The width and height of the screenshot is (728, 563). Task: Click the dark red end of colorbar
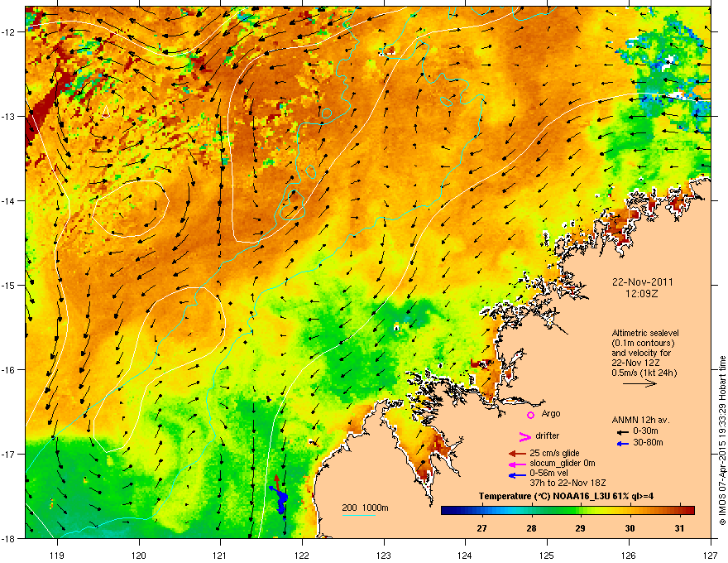691,511
